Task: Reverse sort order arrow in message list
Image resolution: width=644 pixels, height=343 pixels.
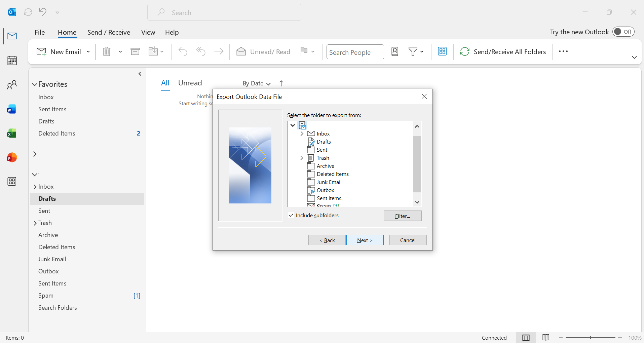Action: (x=281, y=83)
